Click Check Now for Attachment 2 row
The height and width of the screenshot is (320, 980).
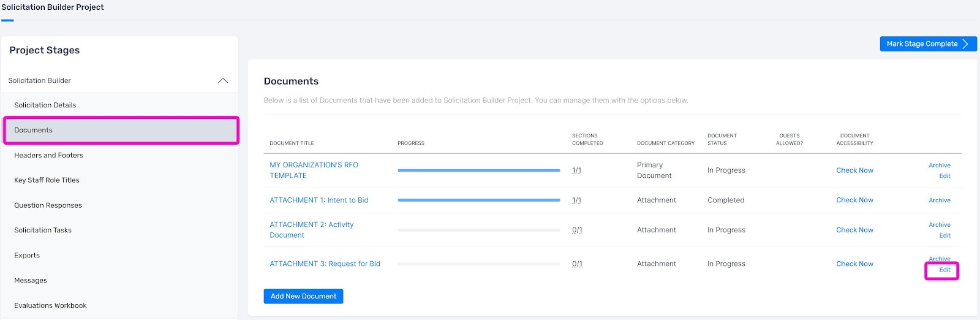coord(854,230)
